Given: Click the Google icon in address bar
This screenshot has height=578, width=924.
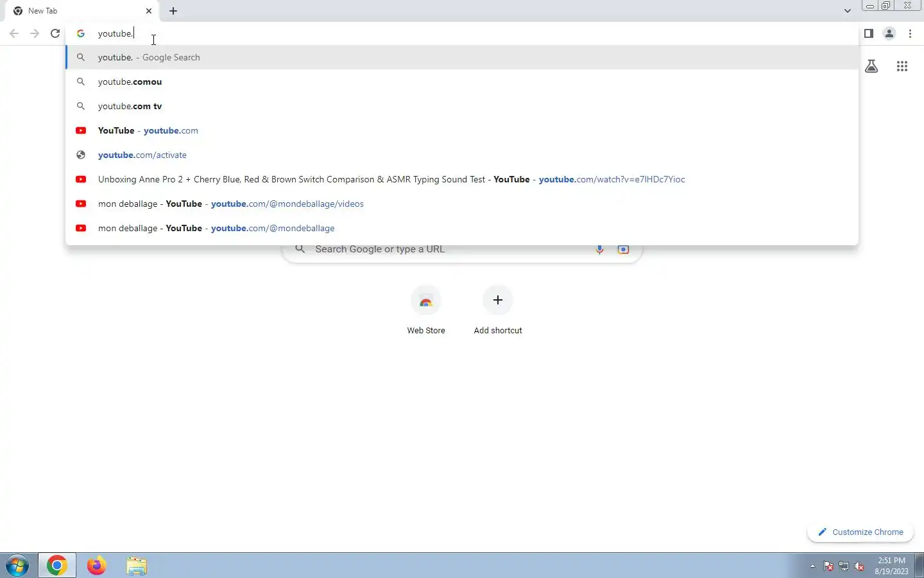Looking at the screenshot, I should [81, 33].
